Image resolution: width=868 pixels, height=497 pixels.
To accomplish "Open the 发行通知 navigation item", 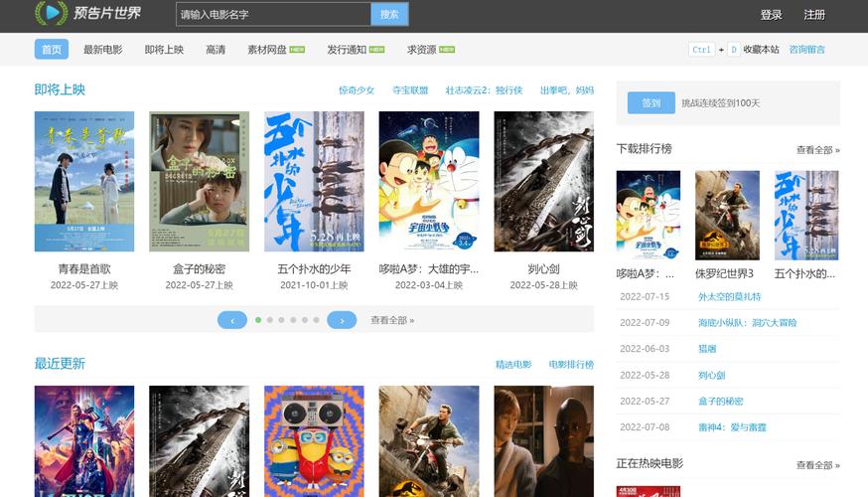I will [356, 50].
